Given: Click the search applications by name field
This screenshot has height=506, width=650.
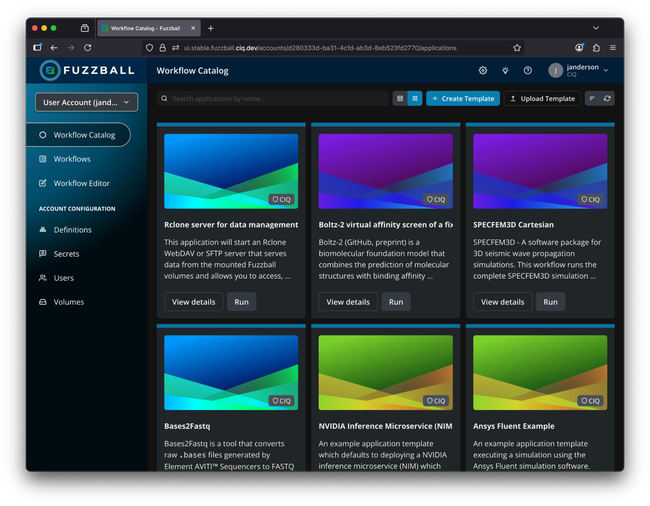Looking at the screenshot, I should [x=273, y=99].
